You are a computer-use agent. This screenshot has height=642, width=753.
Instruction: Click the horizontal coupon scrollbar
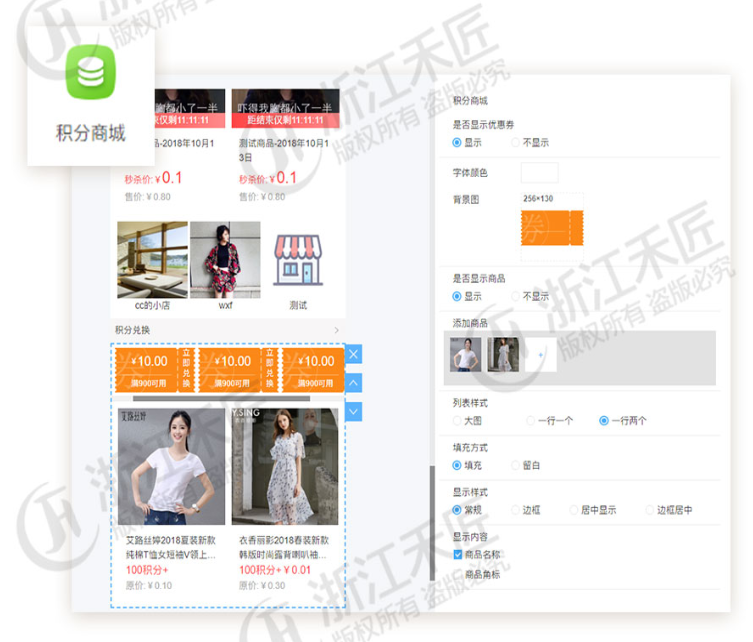click(221, 399)
